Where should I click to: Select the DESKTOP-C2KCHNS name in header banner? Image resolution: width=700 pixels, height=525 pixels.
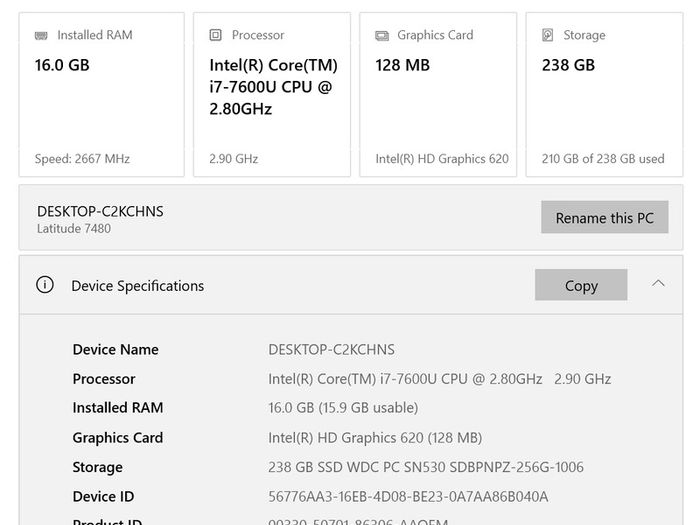click(100, 211)
